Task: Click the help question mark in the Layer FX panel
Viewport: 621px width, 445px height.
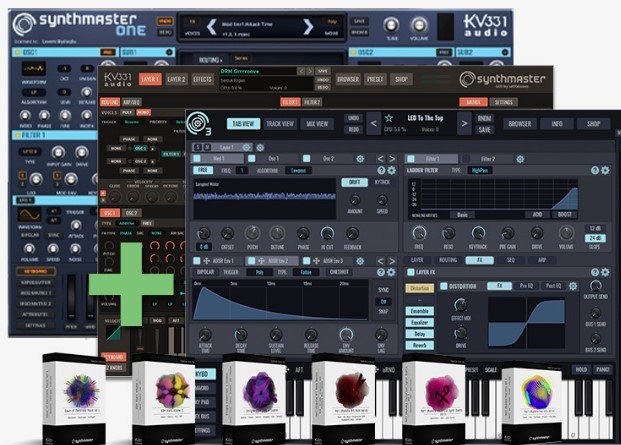Action: 595,272
